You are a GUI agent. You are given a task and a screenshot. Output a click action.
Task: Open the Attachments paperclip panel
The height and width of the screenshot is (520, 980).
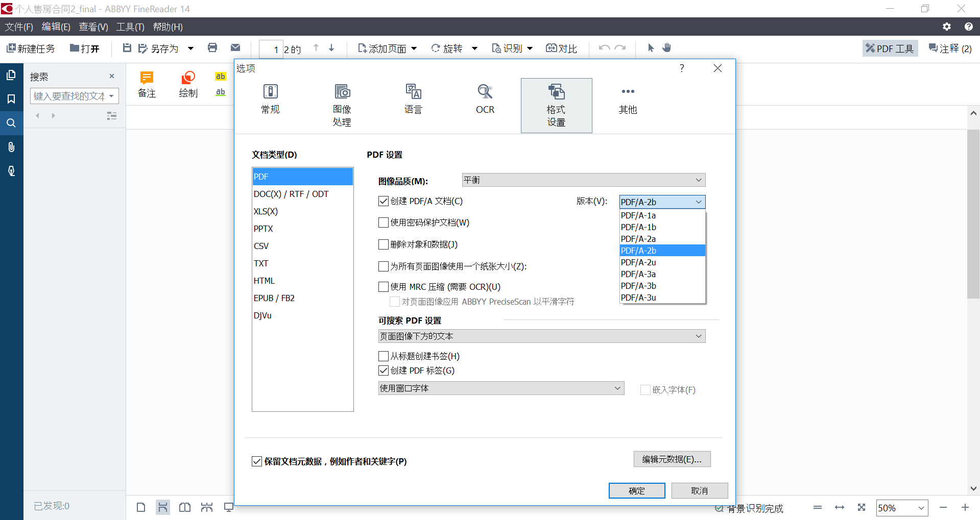click(11, 147)
